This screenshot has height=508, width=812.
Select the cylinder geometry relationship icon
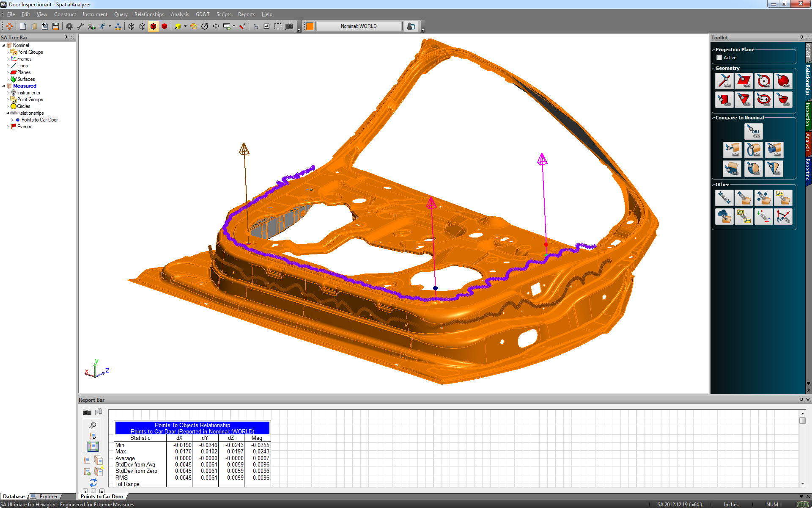click(x=724, y=100)
